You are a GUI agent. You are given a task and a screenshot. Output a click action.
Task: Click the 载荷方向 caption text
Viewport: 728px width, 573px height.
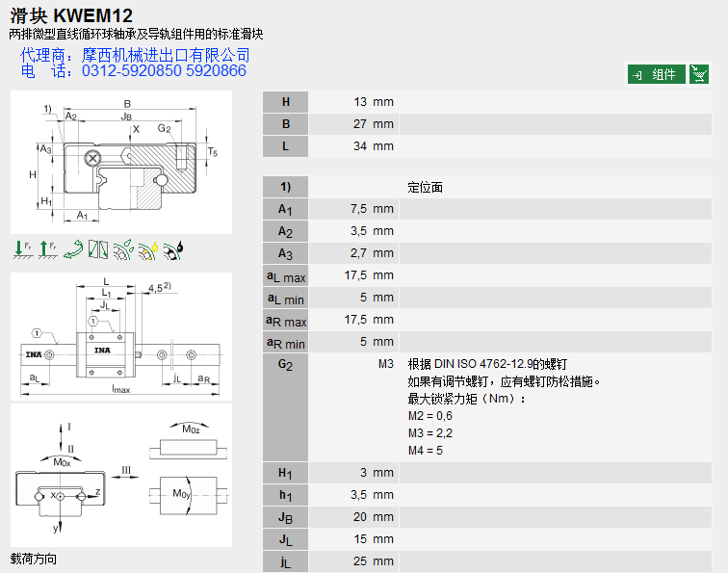pos(34,559)
